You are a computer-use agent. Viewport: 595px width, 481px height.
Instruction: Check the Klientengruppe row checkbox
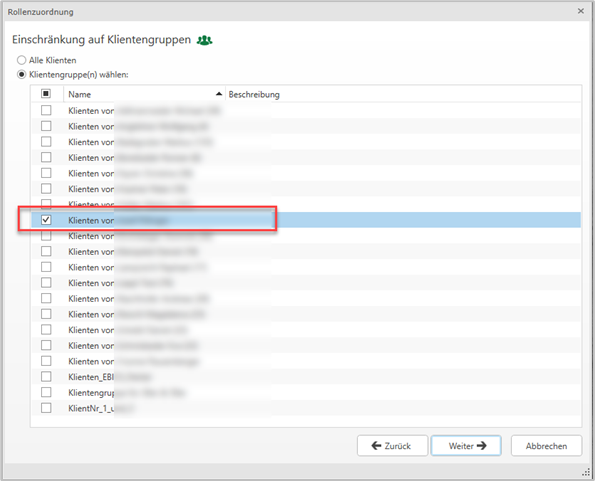pos(46,392)
